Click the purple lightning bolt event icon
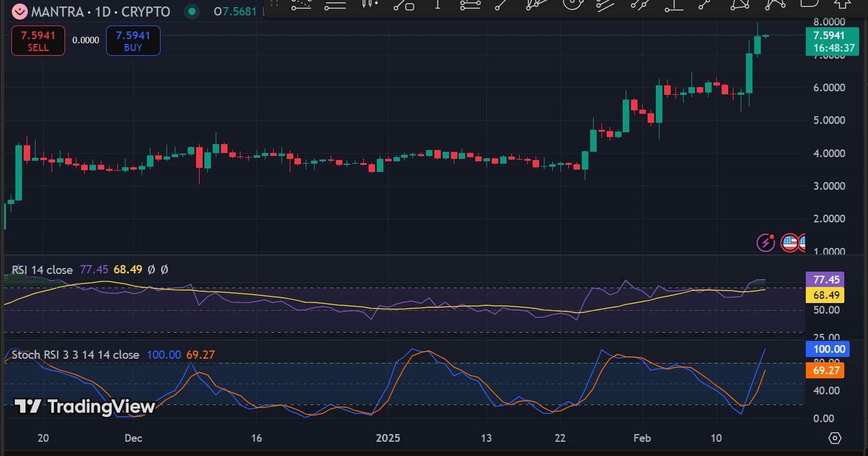868x456 pixels. point(766,243)
